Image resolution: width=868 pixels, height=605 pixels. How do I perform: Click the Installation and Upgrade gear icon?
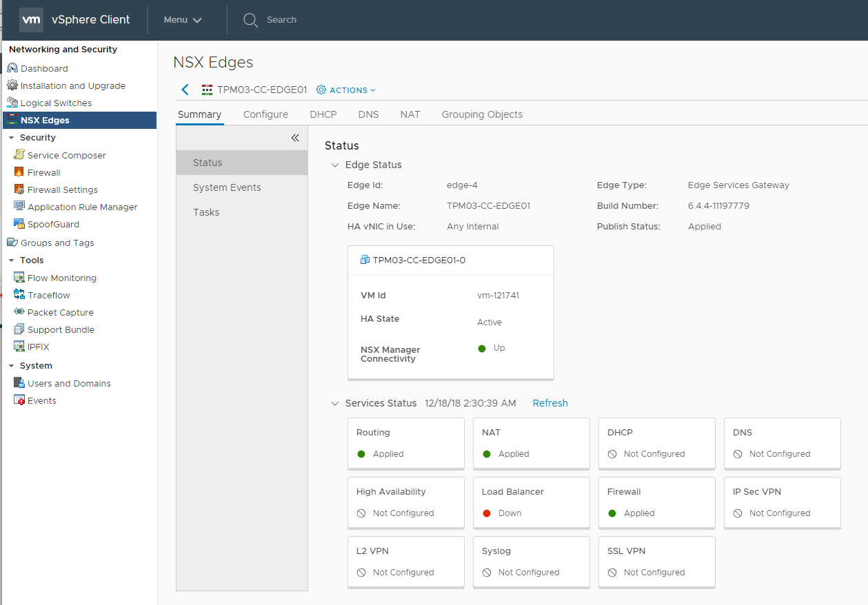[x=12, y=85]
